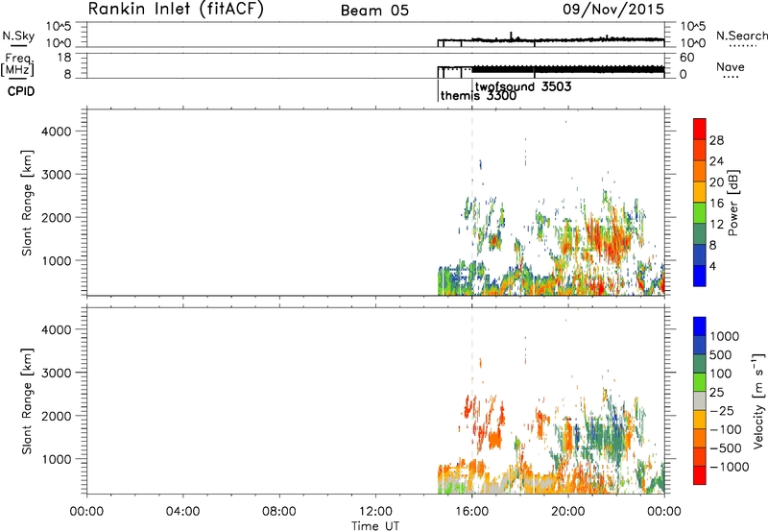Click the '1000' tick on Velocity colorbar
This screenshot has height=532, width=768.
pyautogui.click(x=724, y=336)
